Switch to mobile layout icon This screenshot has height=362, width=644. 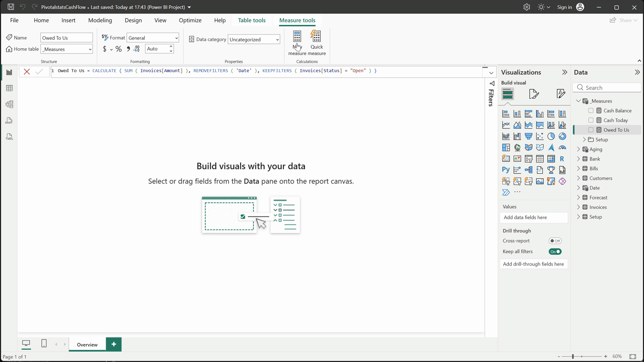click(x=44, y=343)
